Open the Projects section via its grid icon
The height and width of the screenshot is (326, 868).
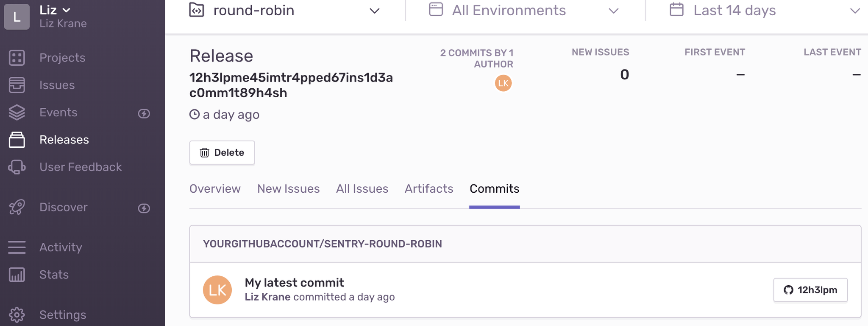click(17, 57)
